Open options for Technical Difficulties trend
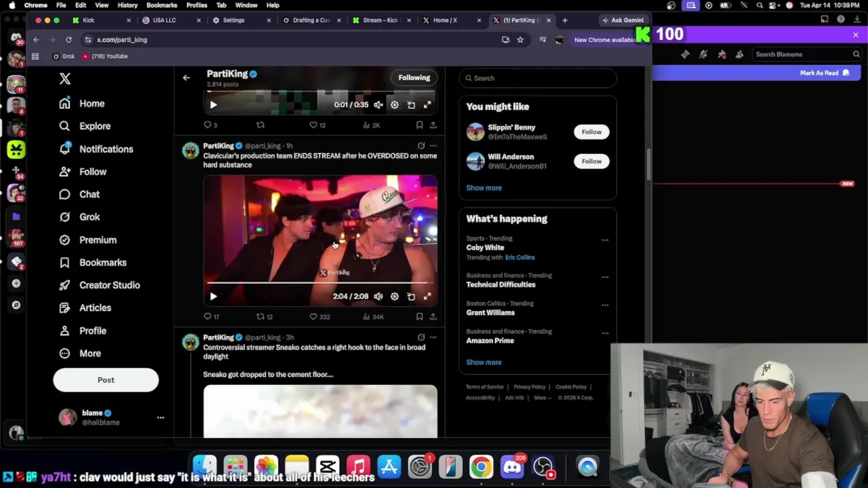The height and width of the screenshot is (488, 868). point(605,277)
